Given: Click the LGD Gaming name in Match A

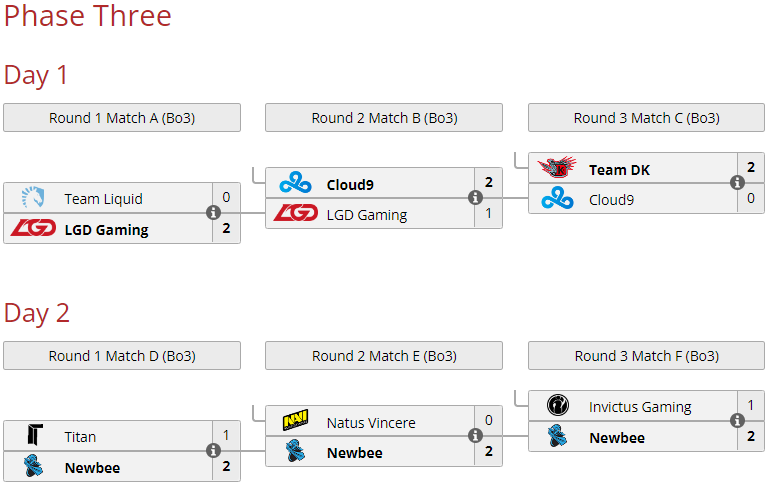Looking at the screenshot, I should (106, 230).
